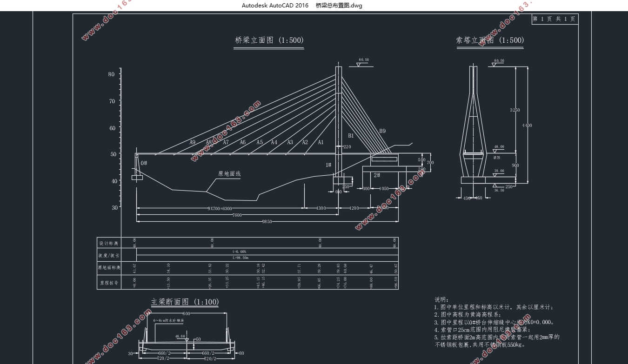Click the 原地面标高 table row header
This screenshot has height=364, width=628.
point(109,268)
